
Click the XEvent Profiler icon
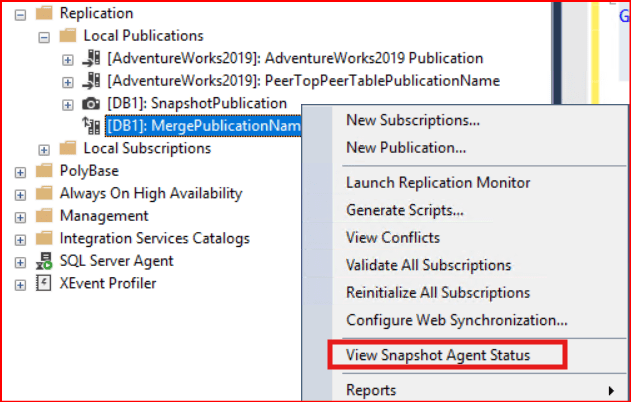44,283
